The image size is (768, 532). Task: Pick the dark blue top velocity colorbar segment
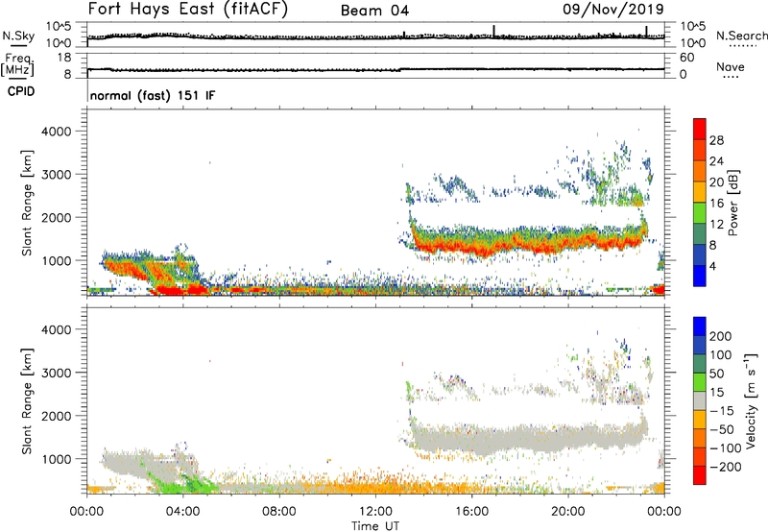700,326
